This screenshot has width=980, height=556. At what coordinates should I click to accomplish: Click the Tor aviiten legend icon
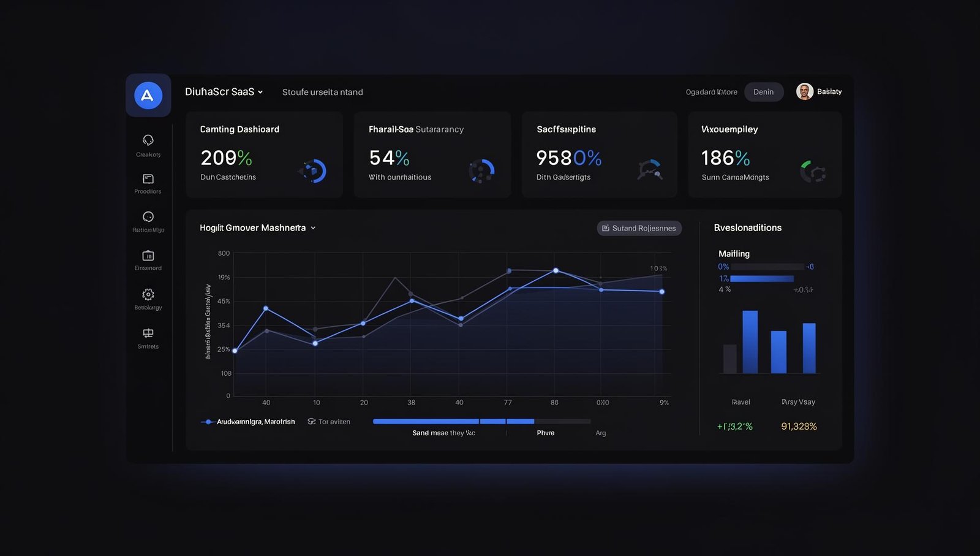pyautogui.click(x=312, y=422)
